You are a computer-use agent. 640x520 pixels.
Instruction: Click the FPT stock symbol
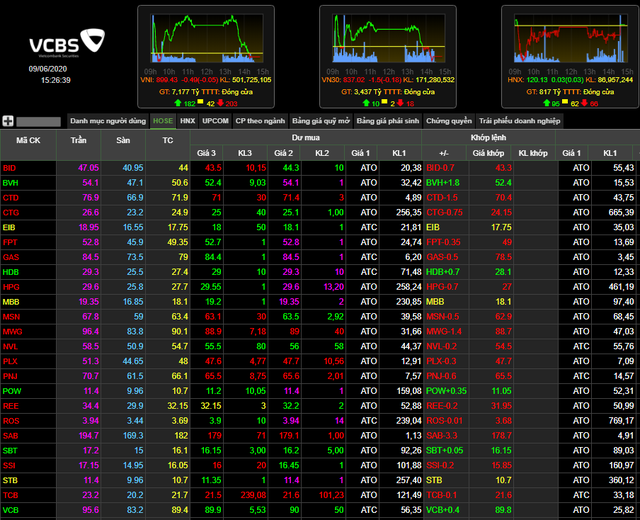(10, 241)
